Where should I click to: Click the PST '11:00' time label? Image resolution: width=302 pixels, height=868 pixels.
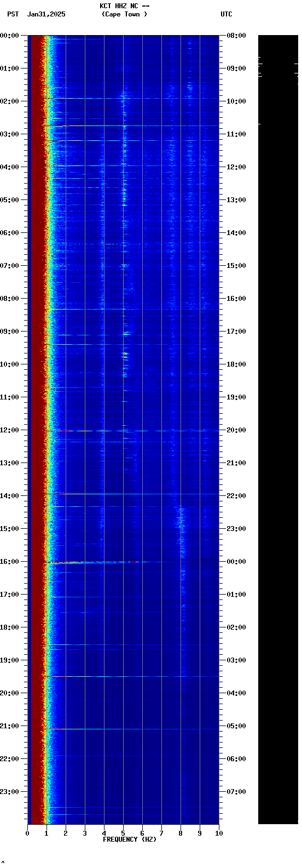coord(10,397)
